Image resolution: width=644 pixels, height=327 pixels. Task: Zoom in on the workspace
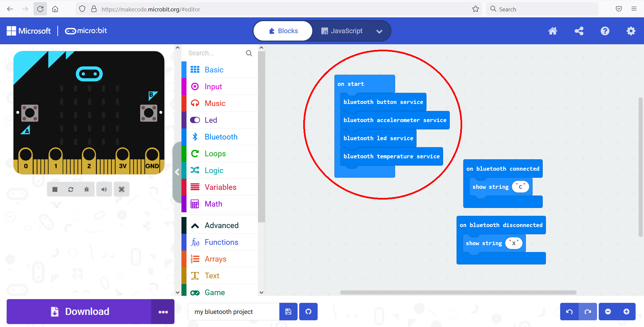click(626, 312)
